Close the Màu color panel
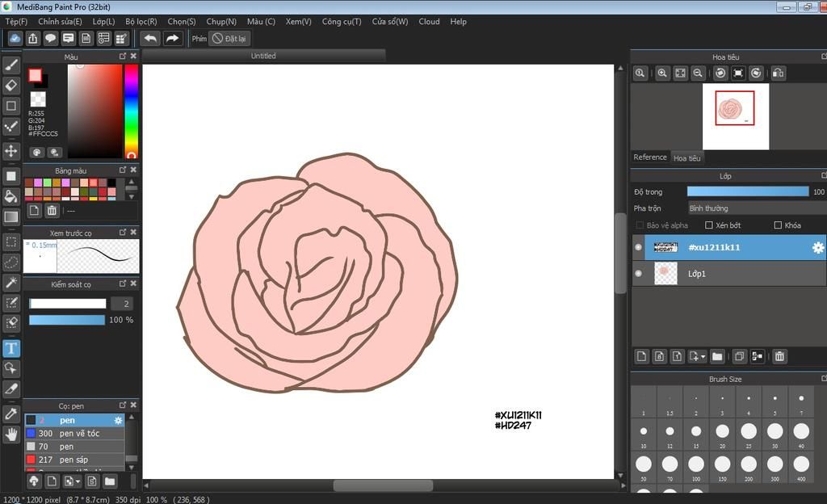The height and width of the screenshot is (504, 827). (133, 56)
